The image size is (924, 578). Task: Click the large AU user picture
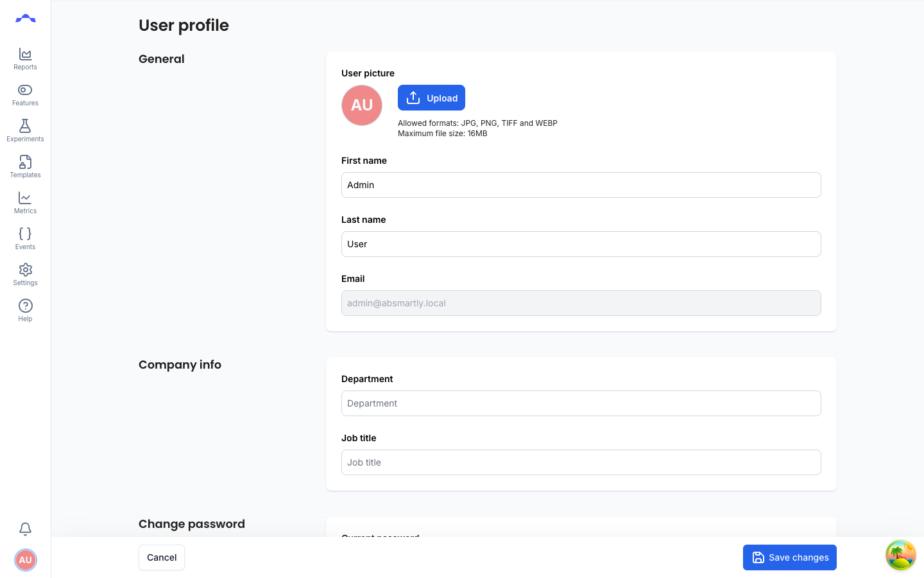point(362,105)
